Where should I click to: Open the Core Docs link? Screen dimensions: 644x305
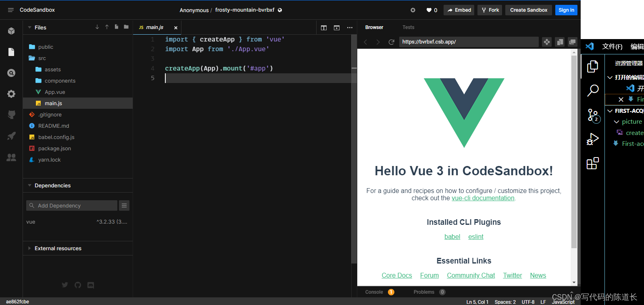tap(397, 276)
